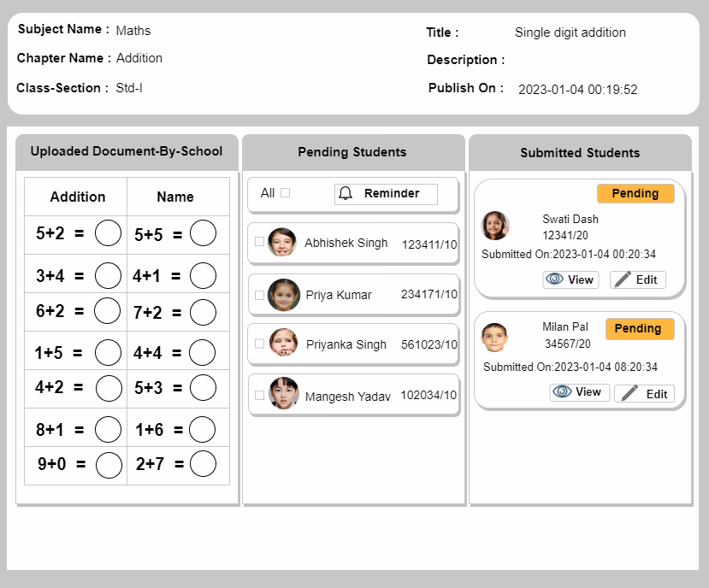
Task: Click Pending status badge for Swati Dash
Action: pos(635,193)
